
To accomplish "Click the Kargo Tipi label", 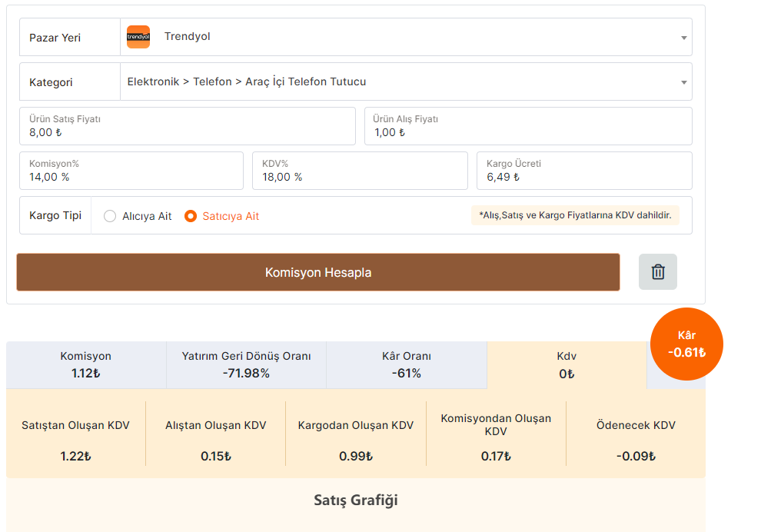I will (55, 215).
